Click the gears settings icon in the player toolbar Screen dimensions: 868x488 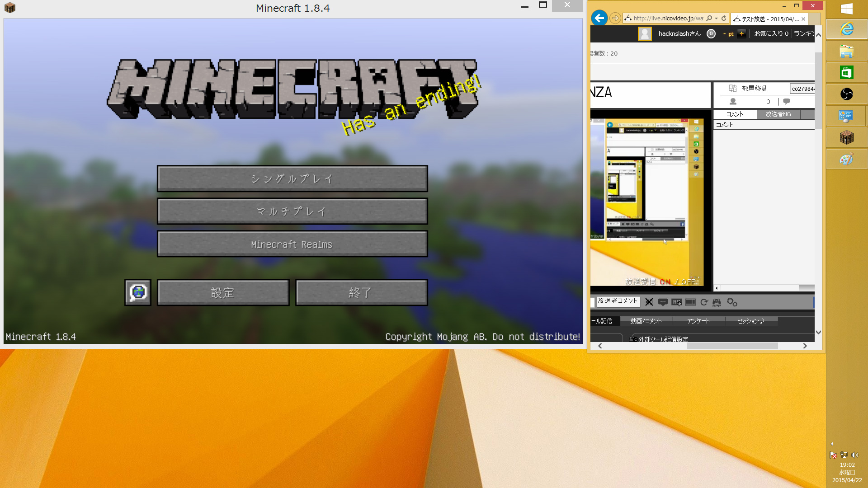click(731, 302)
